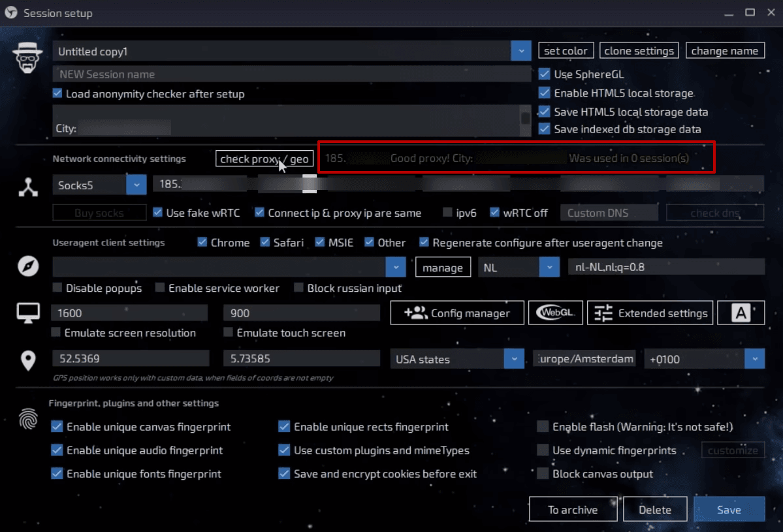Screen dimensions: 783x532
Task: Open the Socks5 proxy type dropdown
Action: coord(136,185)
